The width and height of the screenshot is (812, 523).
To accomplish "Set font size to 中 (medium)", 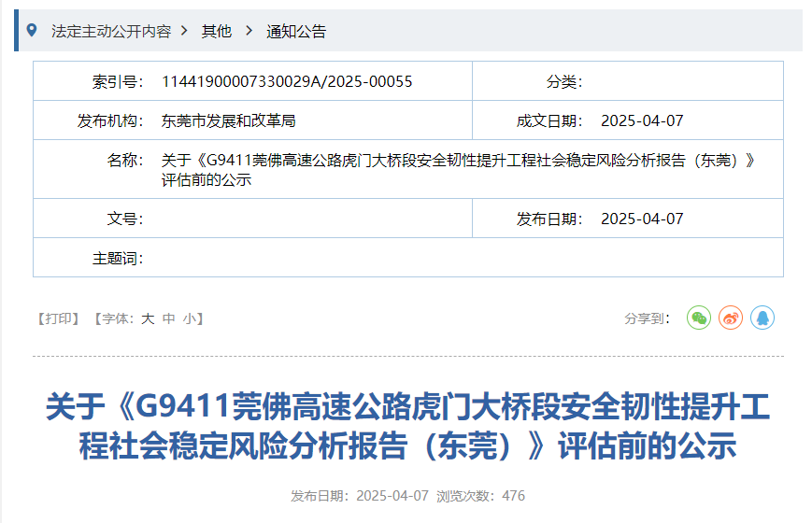I will 169,318.
